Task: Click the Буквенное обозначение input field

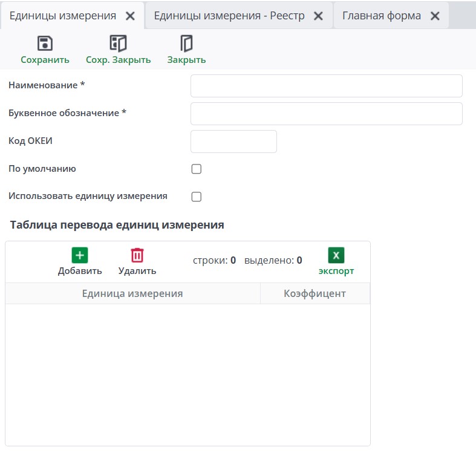Action: (326, 114)
